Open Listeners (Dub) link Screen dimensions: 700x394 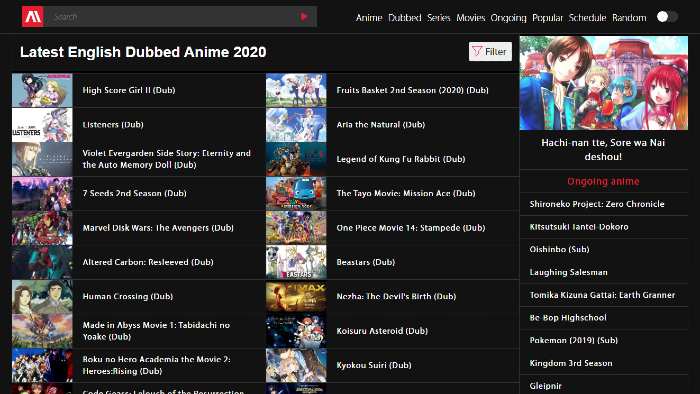(x=113, y=124)
